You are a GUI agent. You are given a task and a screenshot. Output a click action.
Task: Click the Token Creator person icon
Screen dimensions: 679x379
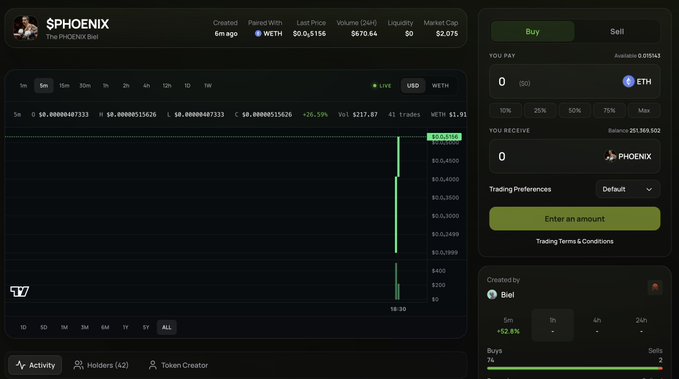point(152,365)
